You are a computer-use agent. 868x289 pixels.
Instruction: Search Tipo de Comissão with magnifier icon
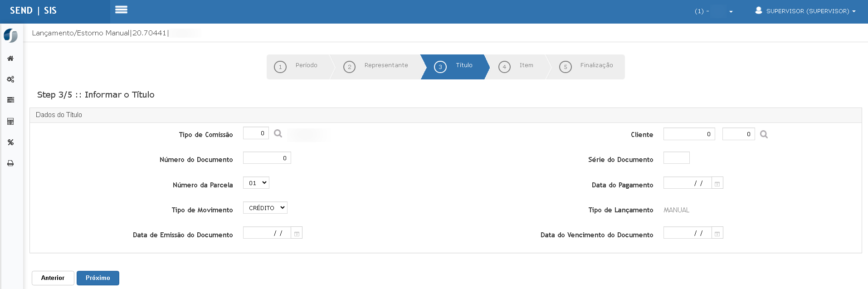click(x=278, y=133)
